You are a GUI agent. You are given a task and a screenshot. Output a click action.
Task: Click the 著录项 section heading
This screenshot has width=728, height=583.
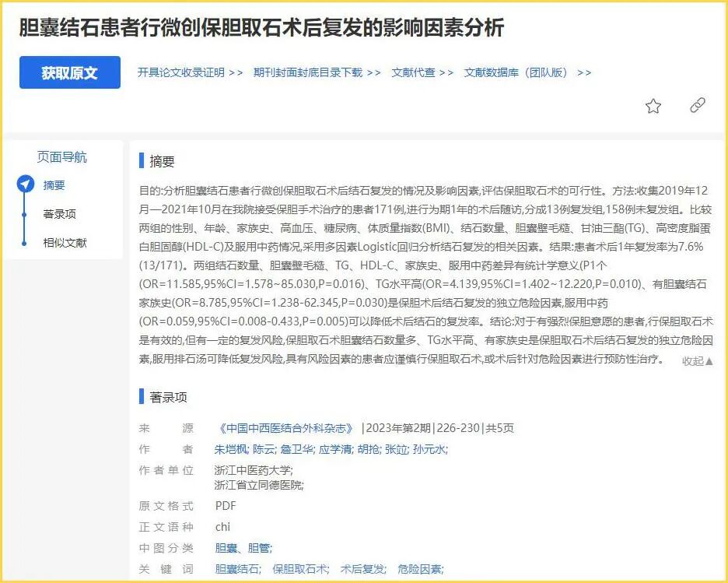[x=168, y=397]
